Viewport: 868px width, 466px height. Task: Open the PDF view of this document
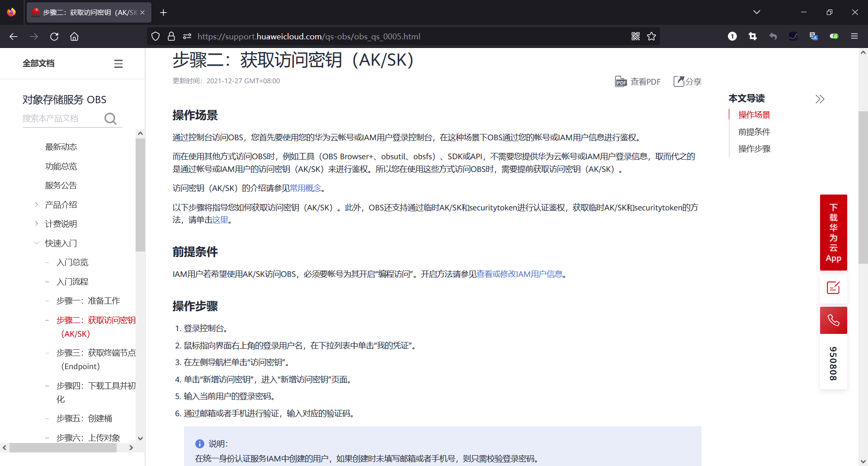tap(637, 81)
